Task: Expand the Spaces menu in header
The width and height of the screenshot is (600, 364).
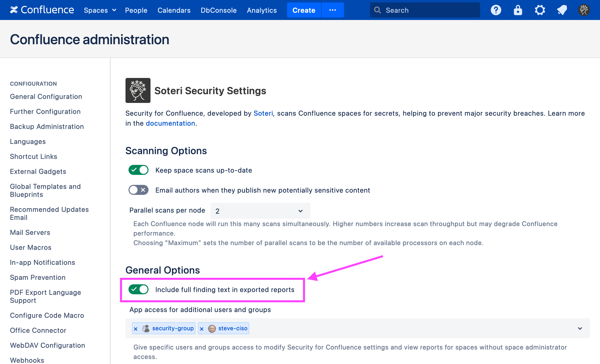Action: [100, 10]
